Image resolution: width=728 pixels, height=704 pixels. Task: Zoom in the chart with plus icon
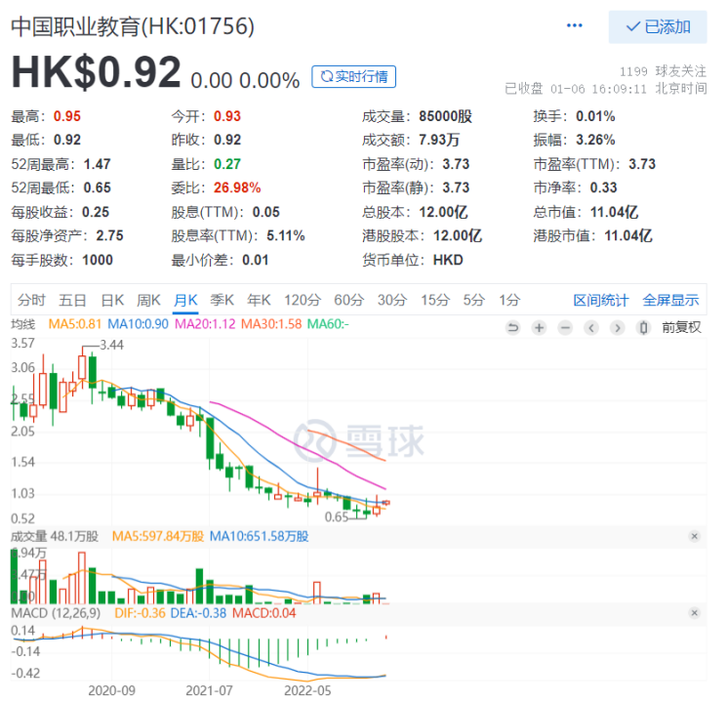(539, 328)
